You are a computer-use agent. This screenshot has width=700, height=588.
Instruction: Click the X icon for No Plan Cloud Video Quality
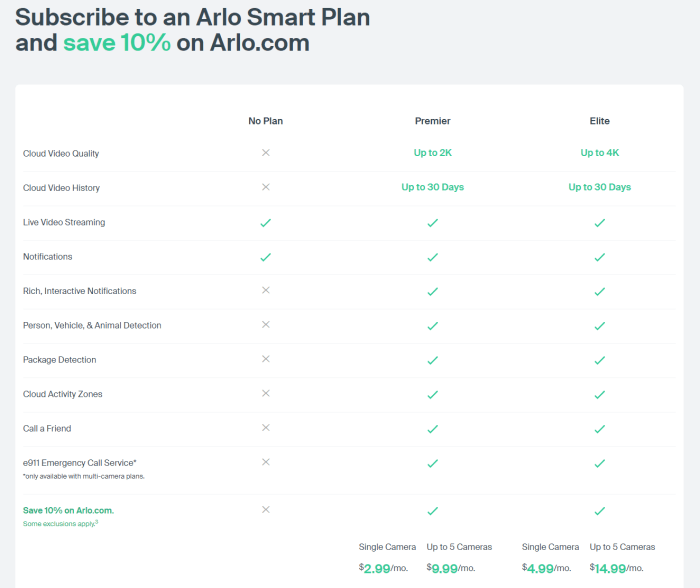point(266,153)
